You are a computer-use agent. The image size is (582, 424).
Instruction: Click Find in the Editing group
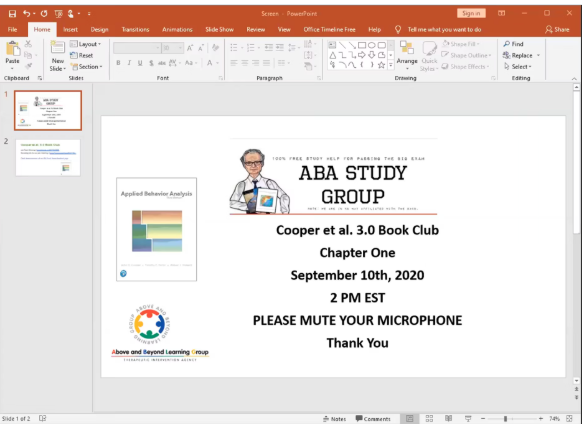tap(514, 44)
